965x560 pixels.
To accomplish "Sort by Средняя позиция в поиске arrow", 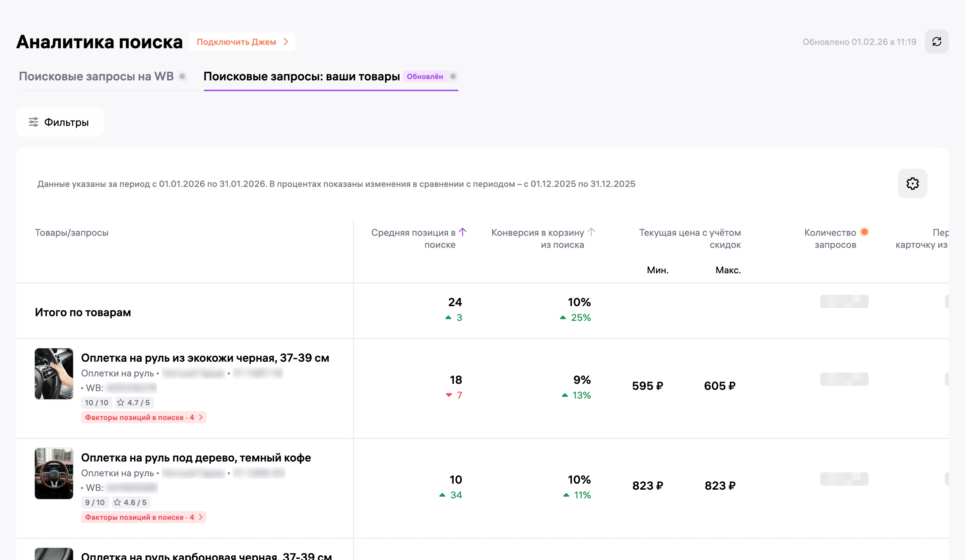I will tap(463, 232).
